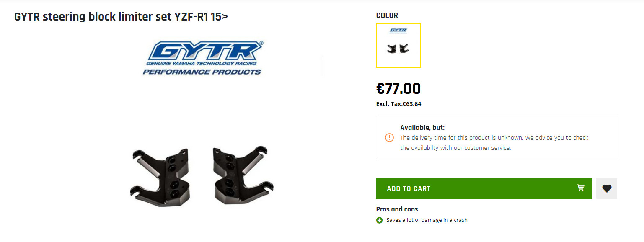644x242 pixels.
Task: Click the green plus icon under Pros and cons
Action: point(380,220)
